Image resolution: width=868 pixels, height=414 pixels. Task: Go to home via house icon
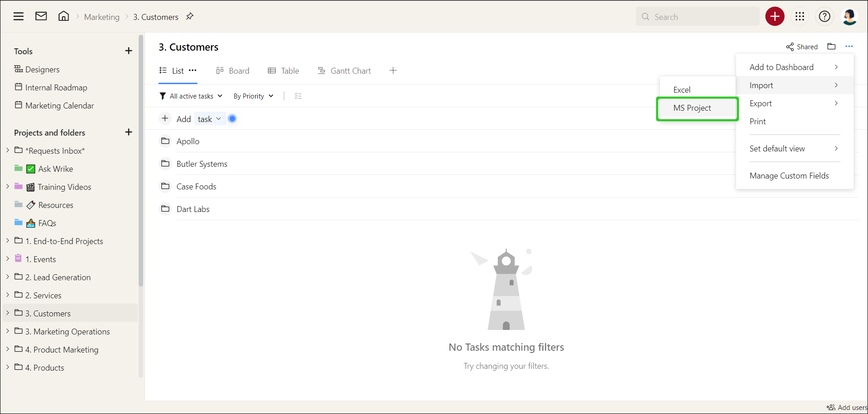pyautogui.click(x=64, y=17)
